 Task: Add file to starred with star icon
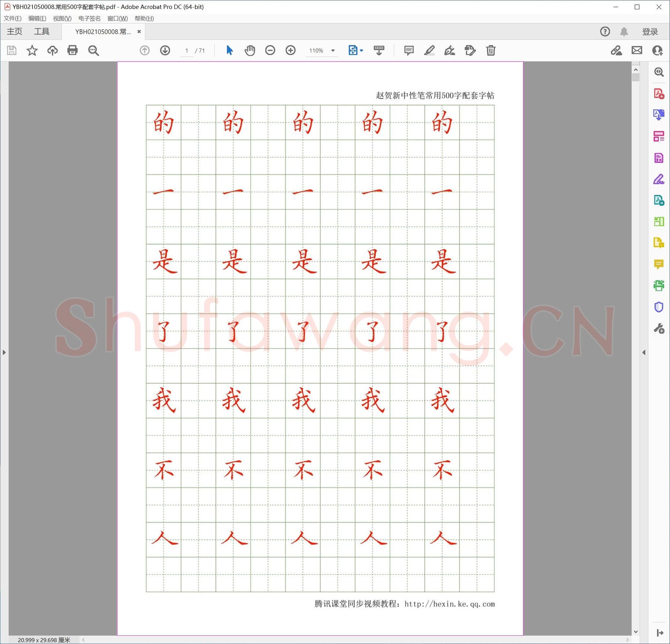pos(32,50)
